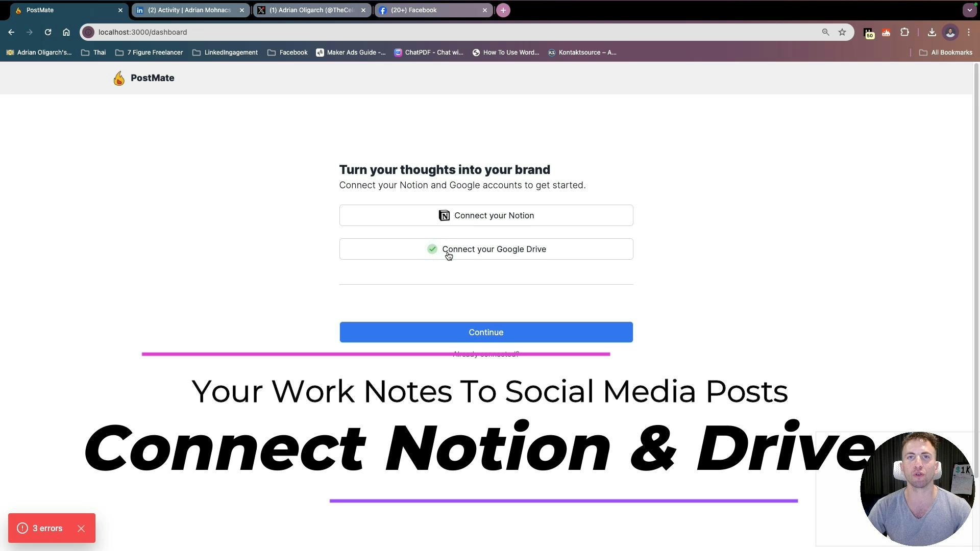Expand the tab search dropdown arrow
This screenshot has width=980, height=551.
coord(969,10)
